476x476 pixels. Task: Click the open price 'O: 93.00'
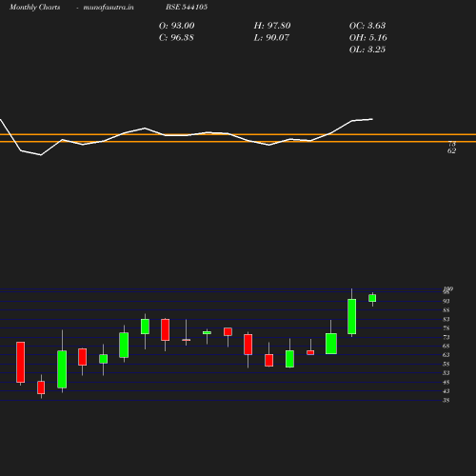(177, 26)
